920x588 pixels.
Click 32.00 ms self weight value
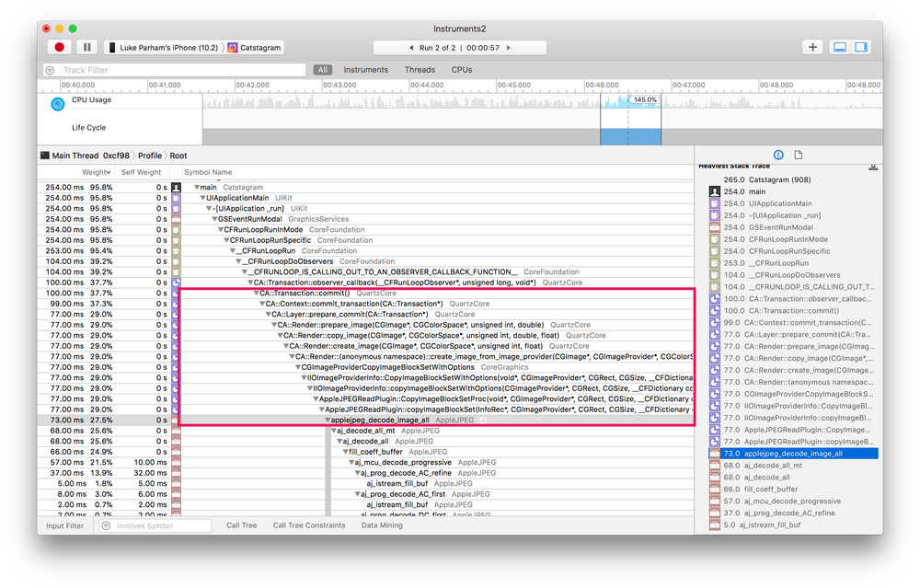pos(150,473)
